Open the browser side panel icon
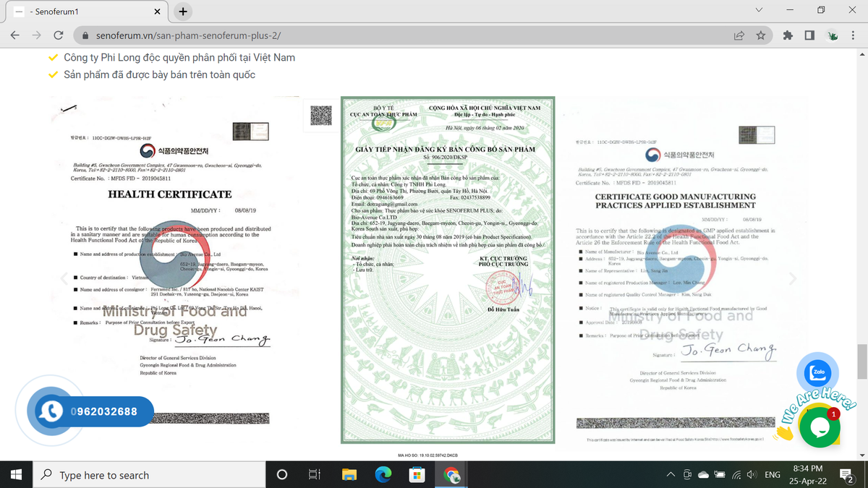This screenshot has height=488, width=868. click(808, 34)
